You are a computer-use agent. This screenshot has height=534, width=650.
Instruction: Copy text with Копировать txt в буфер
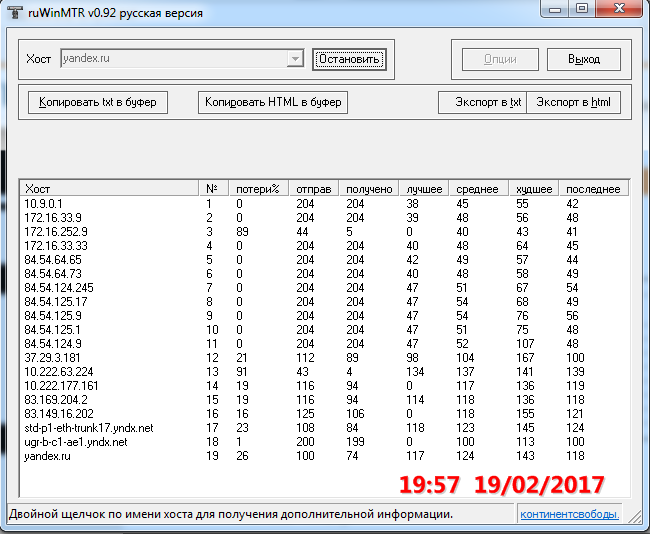click(x=98, y=102)
